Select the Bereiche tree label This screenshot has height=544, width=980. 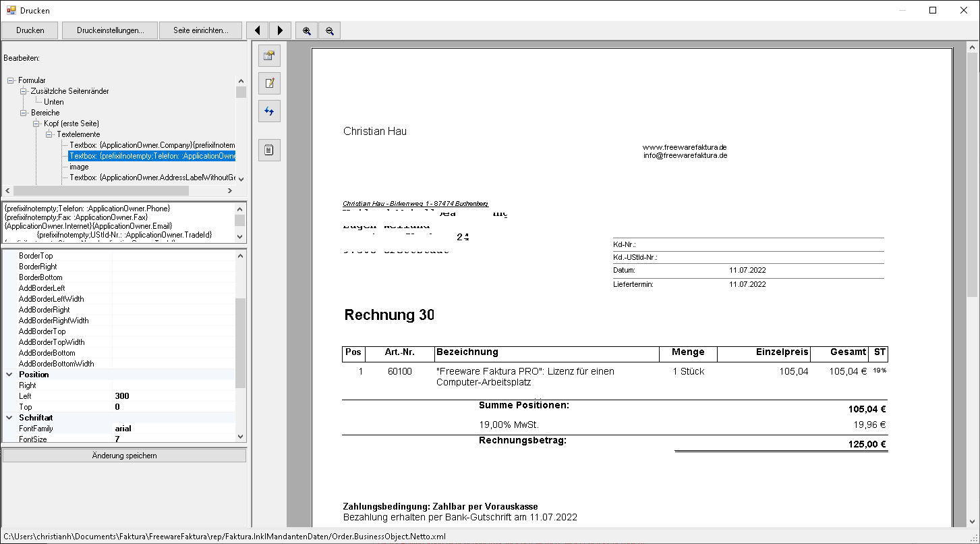[45, 113]
